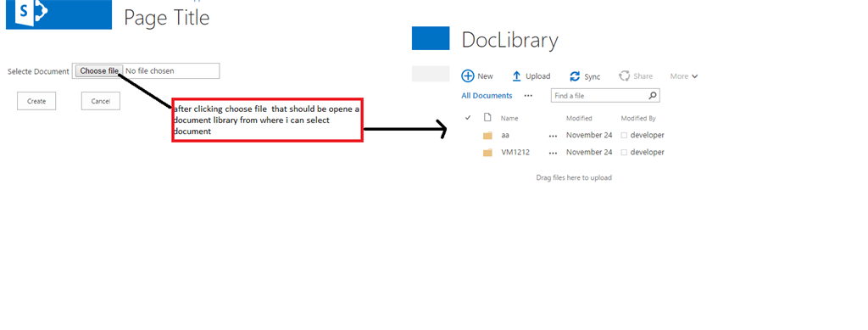Click the document type column icon
Screen dimensions: 868x330
487,117
